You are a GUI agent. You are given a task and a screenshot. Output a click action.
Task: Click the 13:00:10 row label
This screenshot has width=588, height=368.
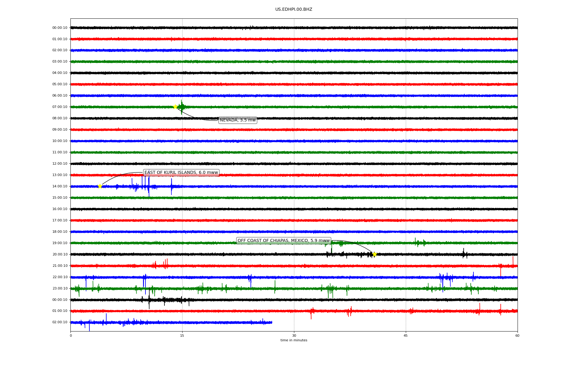click(x=60, y=175)
